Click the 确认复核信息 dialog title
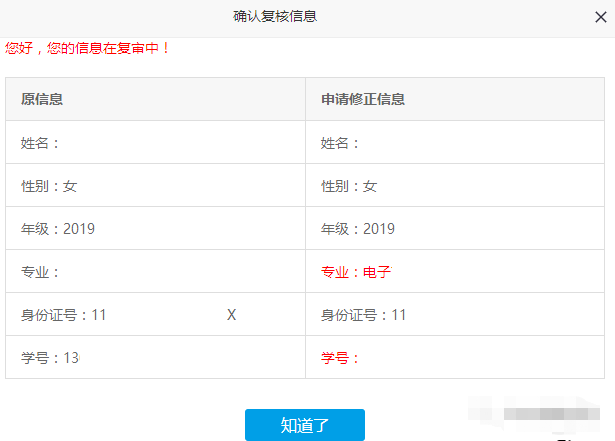The image size is (615, 441). (276, 16)
